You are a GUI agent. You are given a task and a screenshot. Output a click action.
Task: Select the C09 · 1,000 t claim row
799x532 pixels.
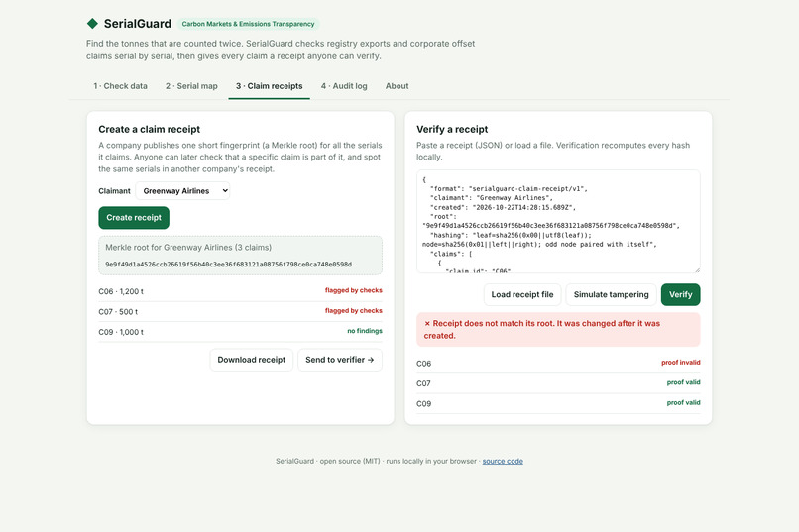(240, 332)
